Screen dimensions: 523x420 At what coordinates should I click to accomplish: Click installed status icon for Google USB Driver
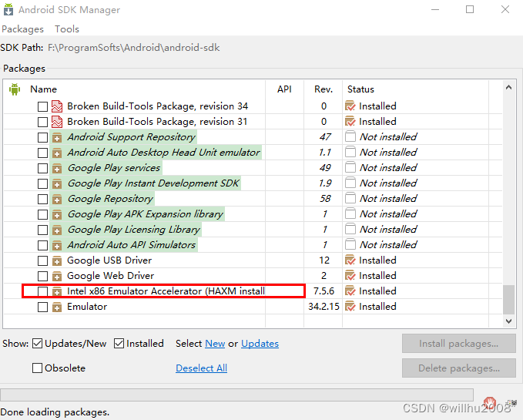[350, 260]
